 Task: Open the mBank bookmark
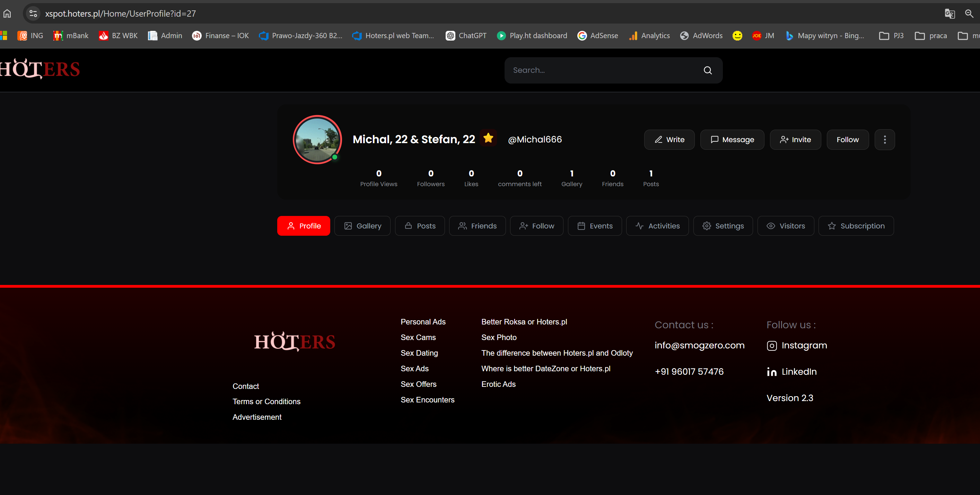point(71,36)
